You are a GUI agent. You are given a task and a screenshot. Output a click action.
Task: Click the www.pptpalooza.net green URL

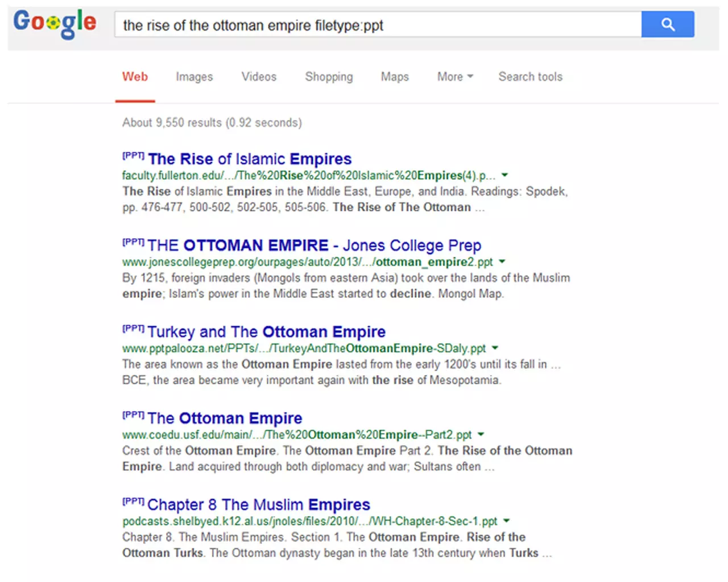coord(304,348)
